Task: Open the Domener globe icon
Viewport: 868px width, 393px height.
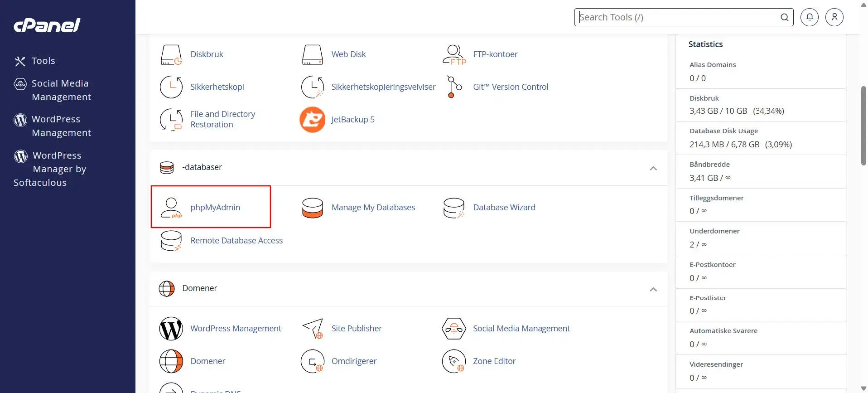Action: click(171, 361)
